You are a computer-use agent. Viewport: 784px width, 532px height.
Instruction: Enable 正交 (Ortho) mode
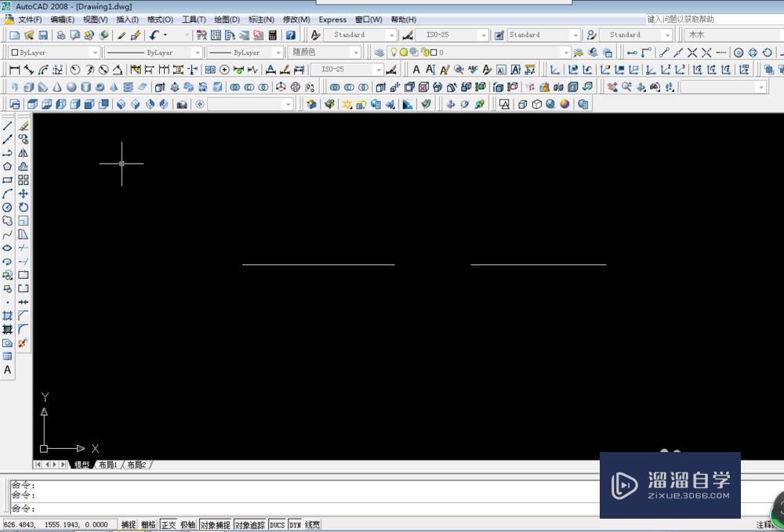(x=169, y=524)
